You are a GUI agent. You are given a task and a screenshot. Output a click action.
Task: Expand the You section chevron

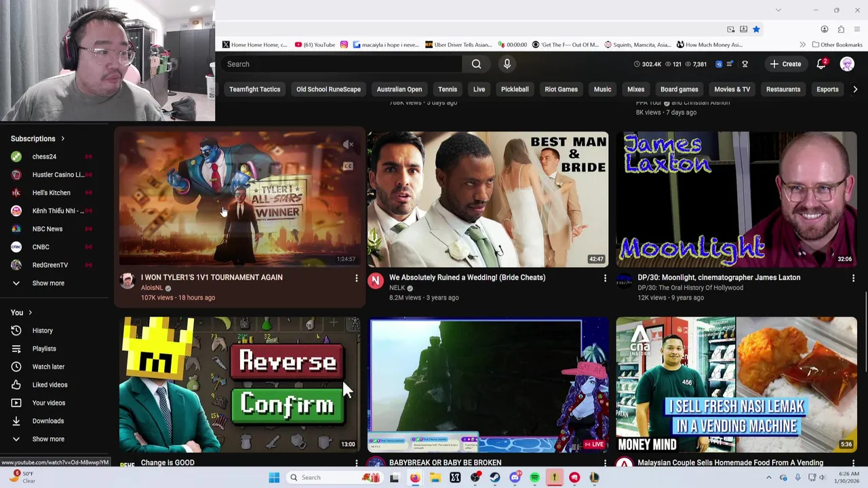pyautogui.click(x=31, y=312)
